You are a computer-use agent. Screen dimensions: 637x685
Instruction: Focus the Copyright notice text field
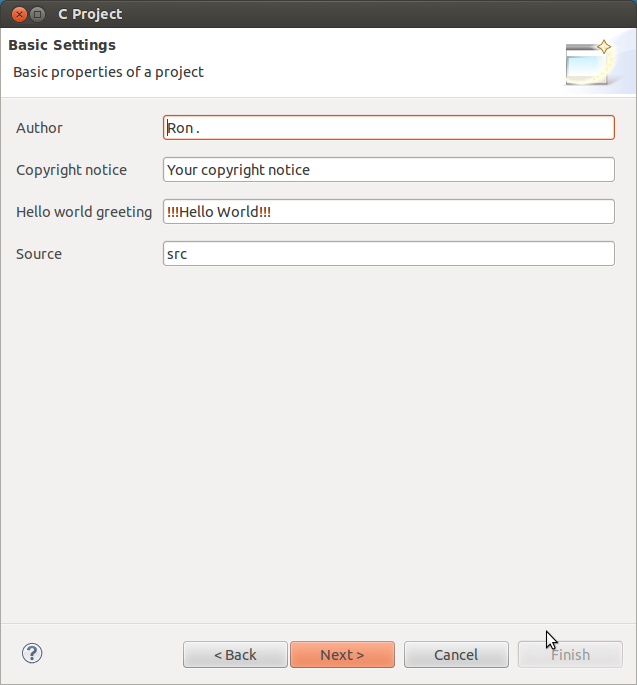[388, 170]
